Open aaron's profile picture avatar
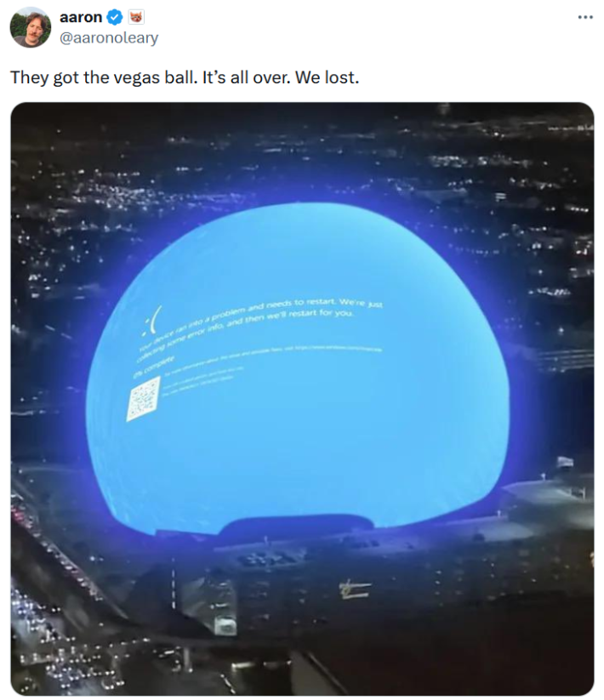This screenshot has width=604, height=700. (31, 27)
